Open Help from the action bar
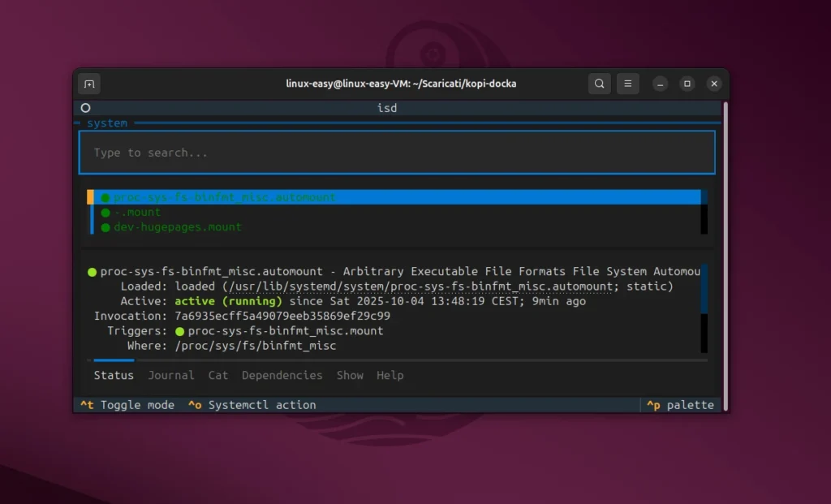 [390, 375]
